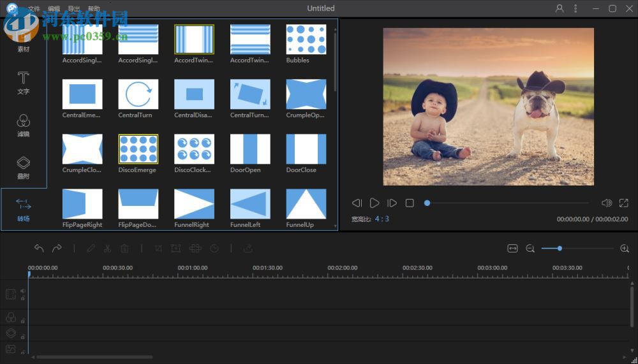
Task: Click the undo arrow in timeline toolbar
Action: pyautogui.click(x=39, y=249)
